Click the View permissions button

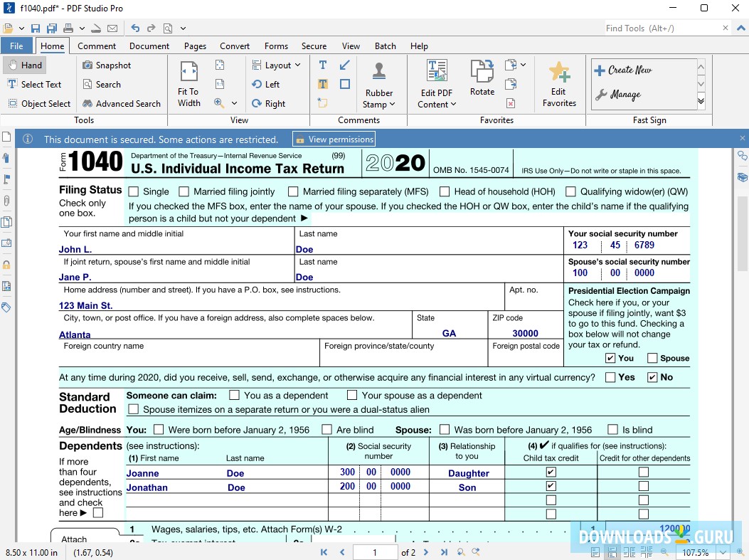click(x=334, y=139)
